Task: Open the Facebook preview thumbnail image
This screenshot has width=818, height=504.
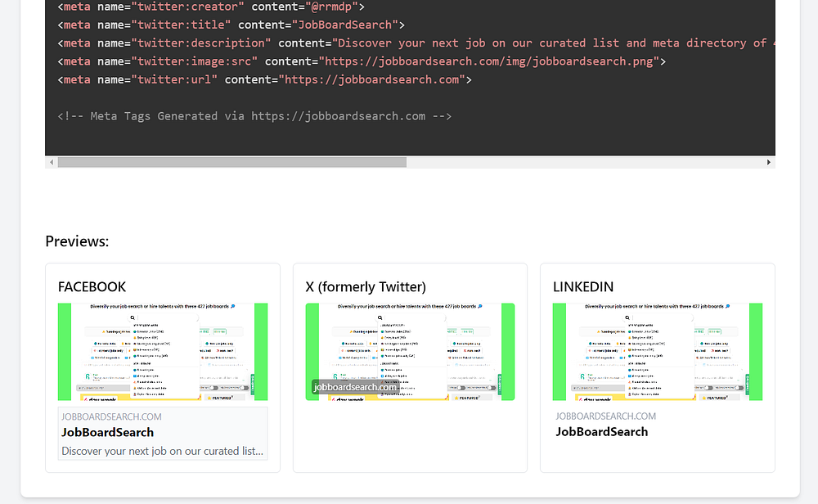Action: pyautogui.click(x=163, y=352)
